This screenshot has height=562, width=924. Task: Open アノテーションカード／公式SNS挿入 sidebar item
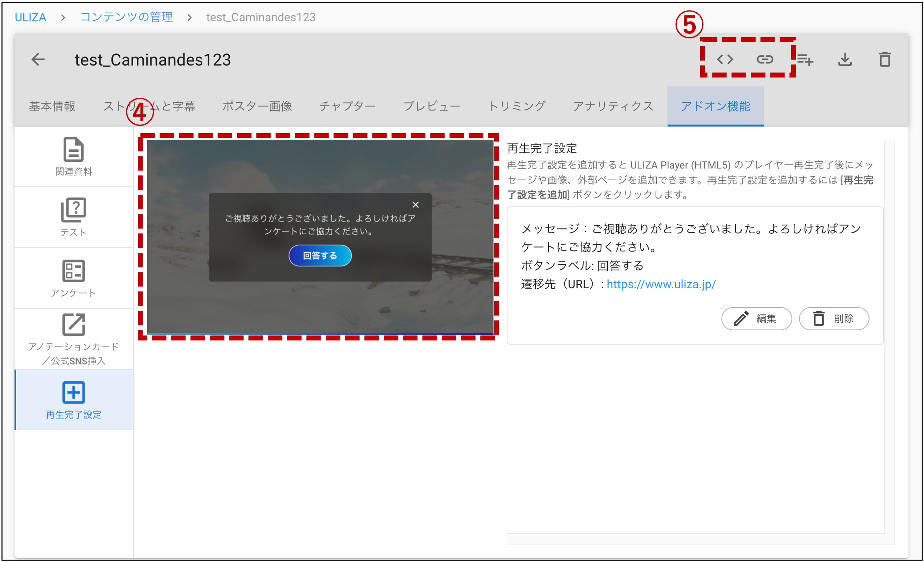pyautogui.click(x=73, y=339)
